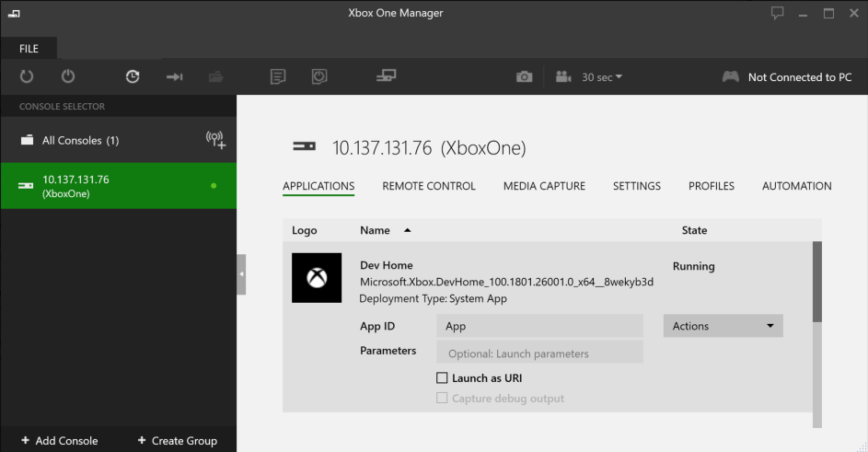Click the video recording camera icon
Viewport: 868px width, 452px height.
(x=563, y=76)
